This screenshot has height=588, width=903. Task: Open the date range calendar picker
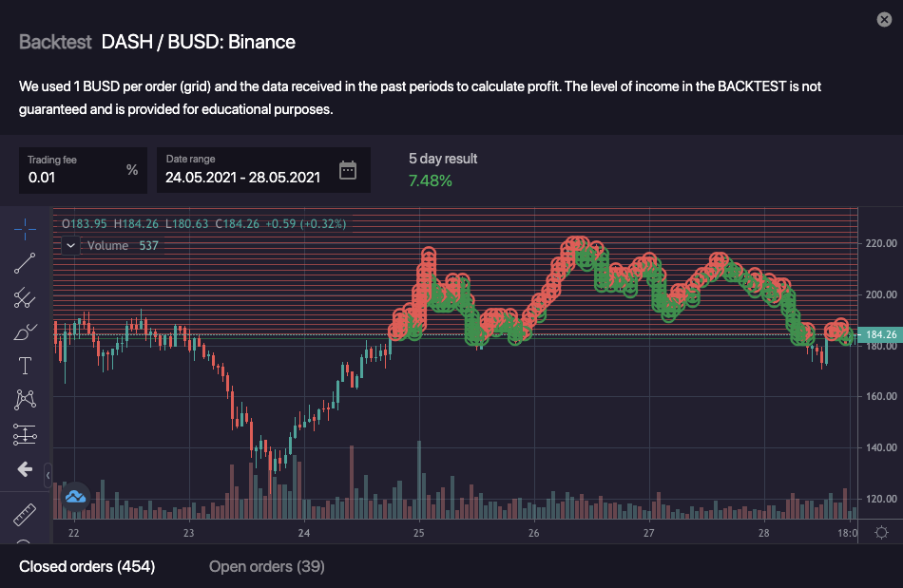348,170
